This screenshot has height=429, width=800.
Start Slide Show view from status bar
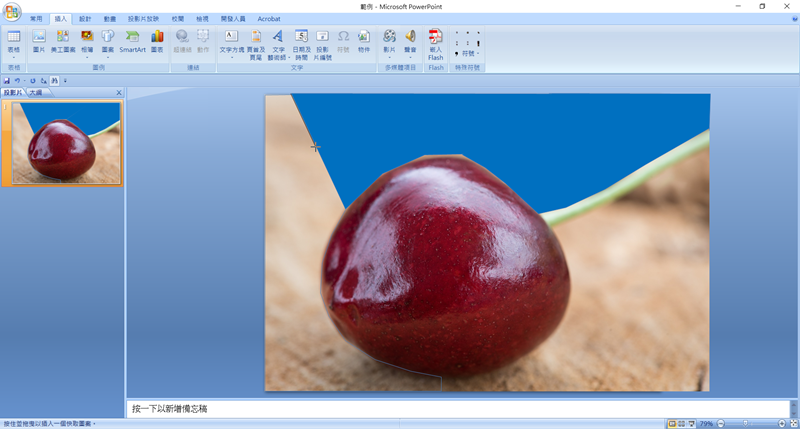tap(693, 424)
